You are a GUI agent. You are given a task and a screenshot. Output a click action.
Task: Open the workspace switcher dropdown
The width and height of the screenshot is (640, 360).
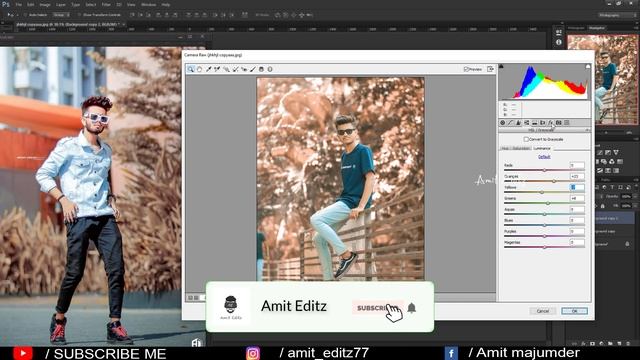click(617, 15)
